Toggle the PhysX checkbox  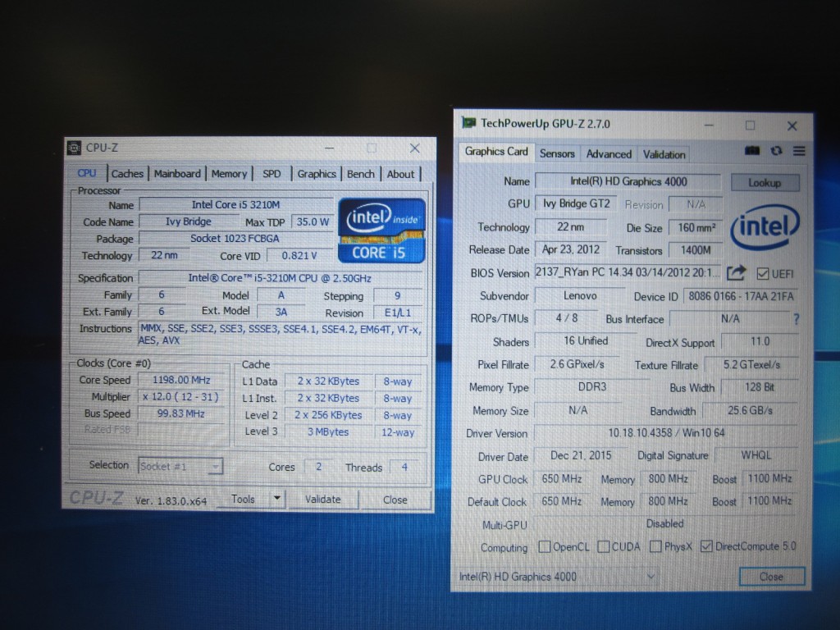pyautogui.click(x=655, y=546)
